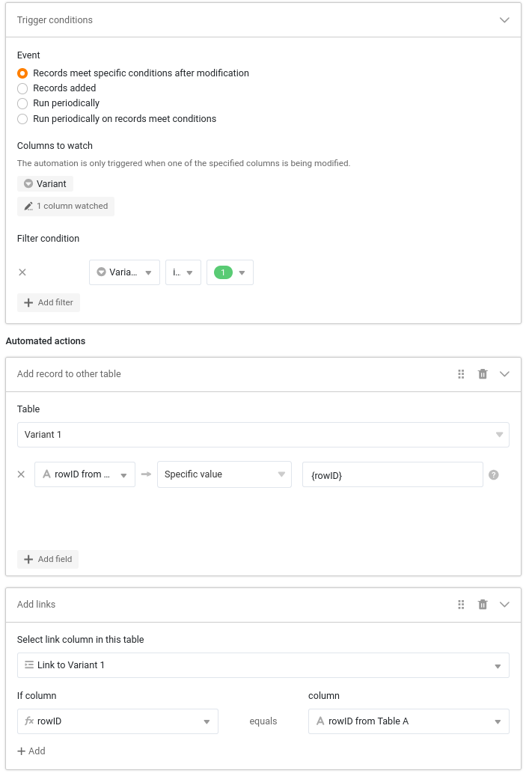Add another link condition with + Add
Image resolution: width=532 pixels, height=776 pixels.
[31, 751]
